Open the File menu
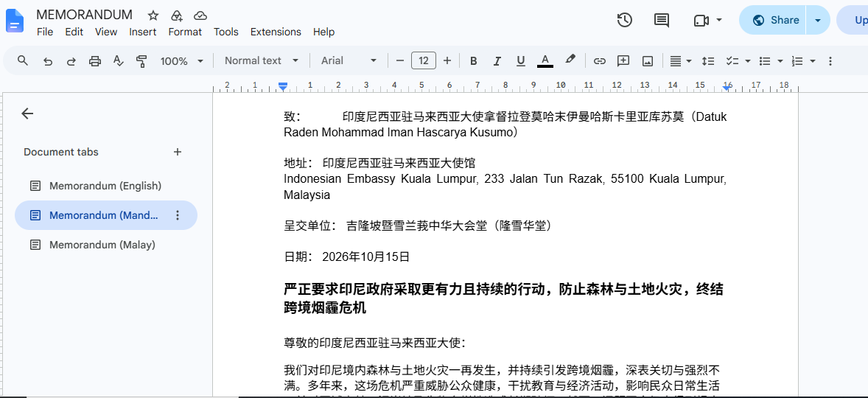Image resolution: width=868 pixels, height=398 pixels. coord(45,32)
